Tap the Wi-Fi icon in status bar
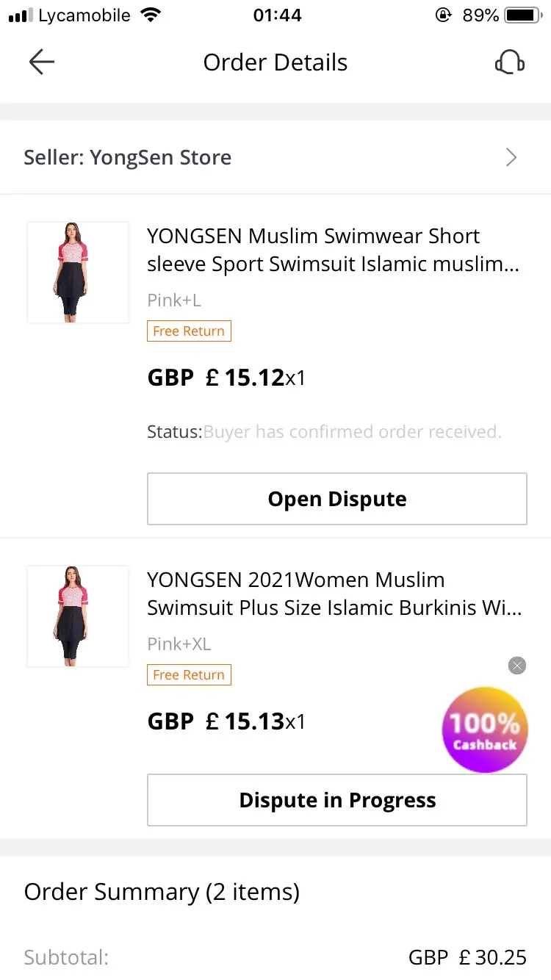This screenshot has width=551, height=980. coord(151,15)
